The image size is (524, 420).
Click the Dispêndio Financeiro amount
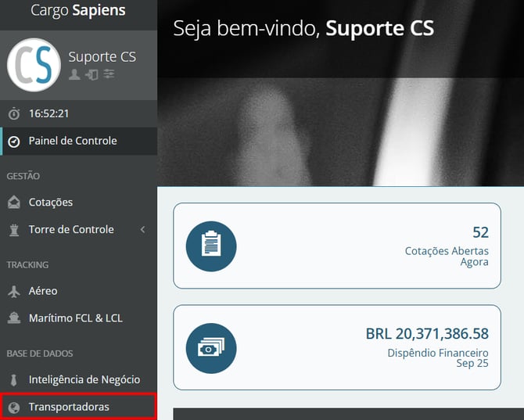427,334
